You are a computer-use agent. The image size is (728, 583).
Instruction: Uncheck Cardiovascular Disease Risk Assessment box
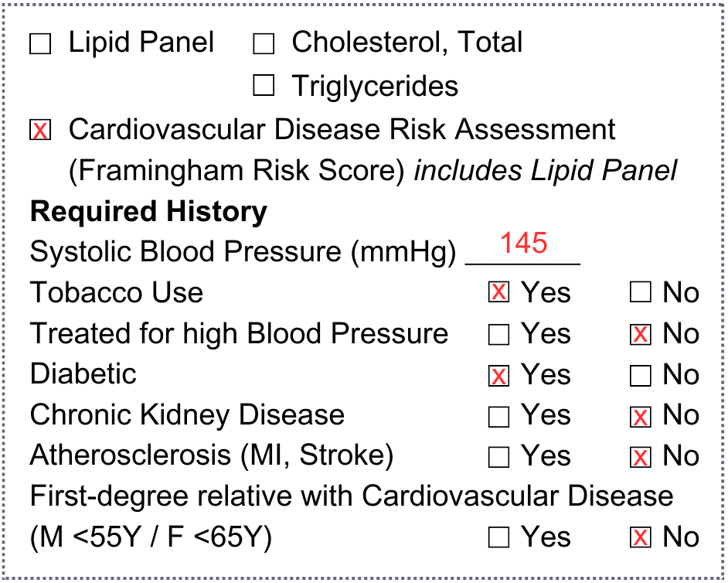pos(40,130)
